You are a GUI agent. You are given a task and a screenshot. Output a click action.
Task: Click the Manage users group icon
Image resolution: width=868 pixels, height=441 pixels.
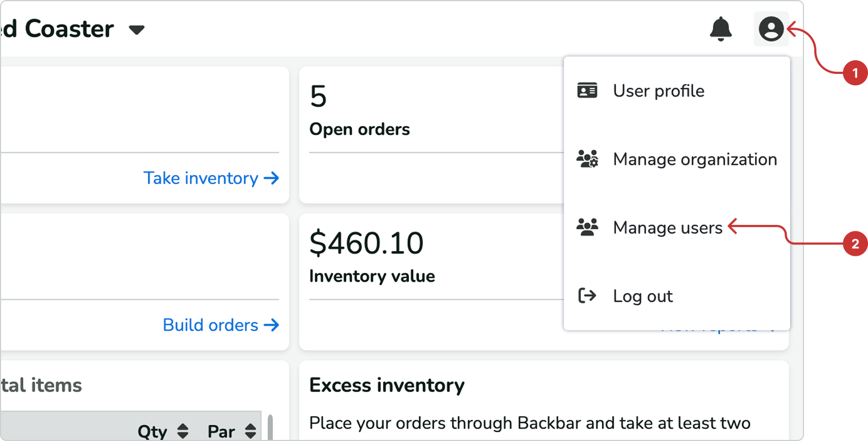587,227
